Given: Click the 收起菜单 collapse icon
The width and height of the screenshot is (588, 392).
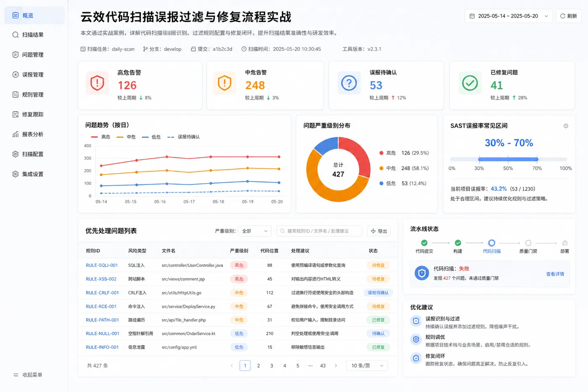Looking at the screenshot, I should point(16,375).
